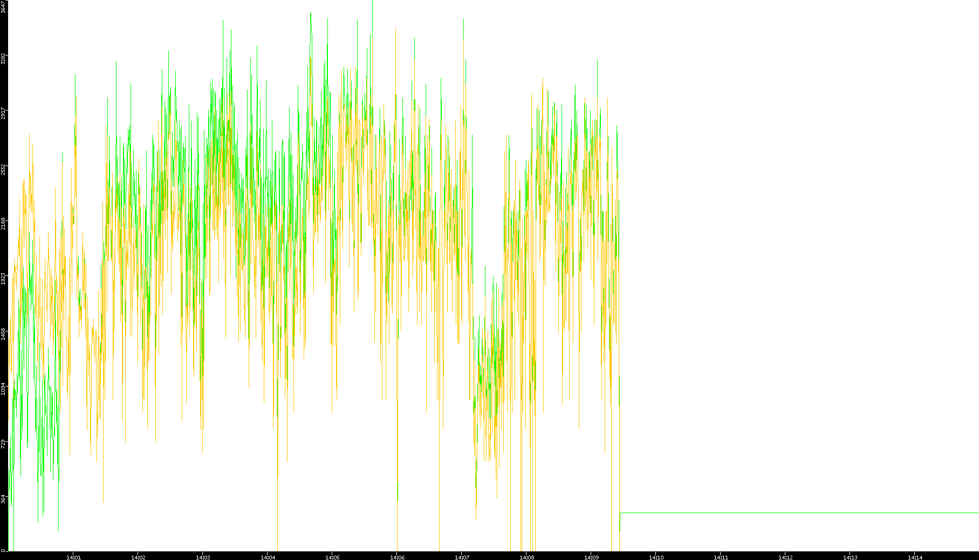This screenshot has width=979, height=560.
Task: Click the 14:13 time axis label
Action: pyautogui.click(x=850, y=557)
